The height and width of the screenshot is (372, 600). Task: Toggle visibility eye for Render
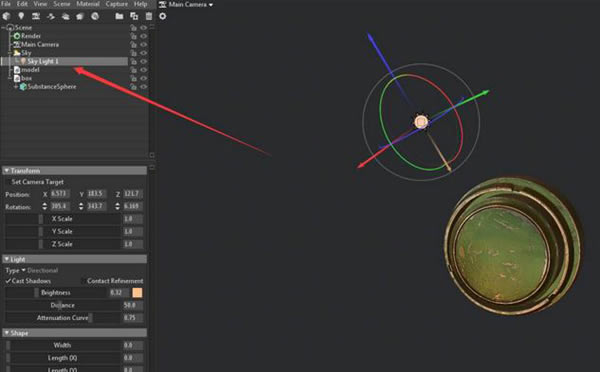(143, 36)
